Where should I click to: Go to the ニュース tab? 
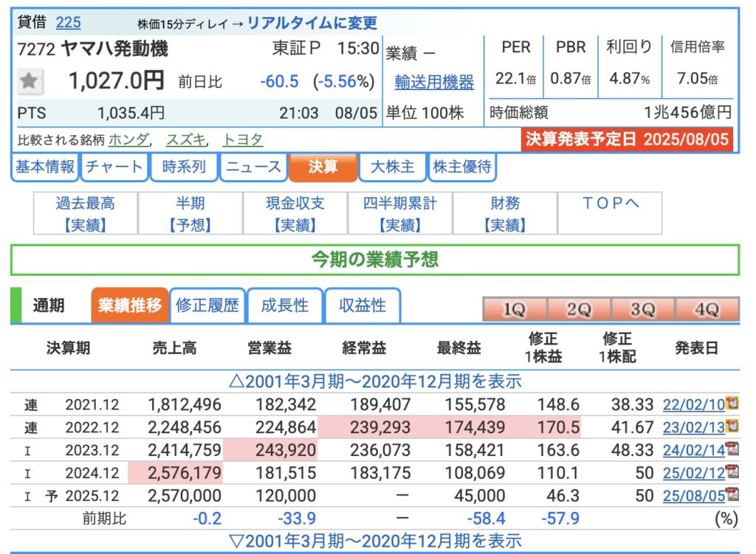pyautogui.click(x=254, y=167)
